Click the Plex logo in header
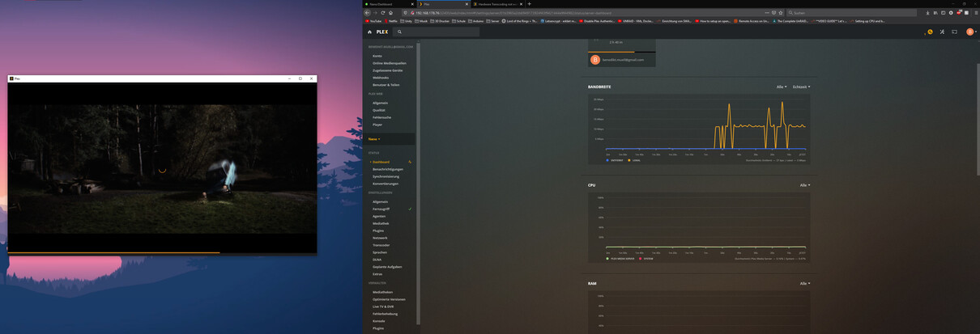 [x=382, y=32]
